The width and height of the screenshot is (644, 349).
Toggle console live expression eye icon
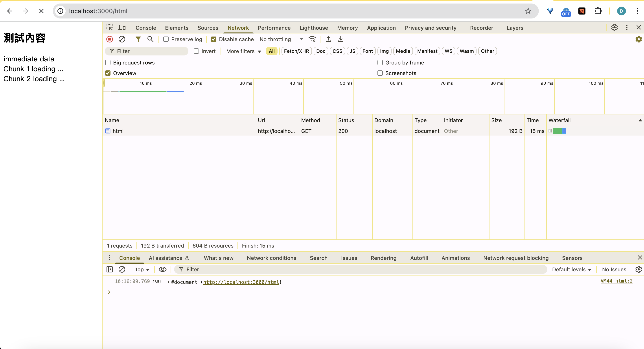click(x=162, y=269)
